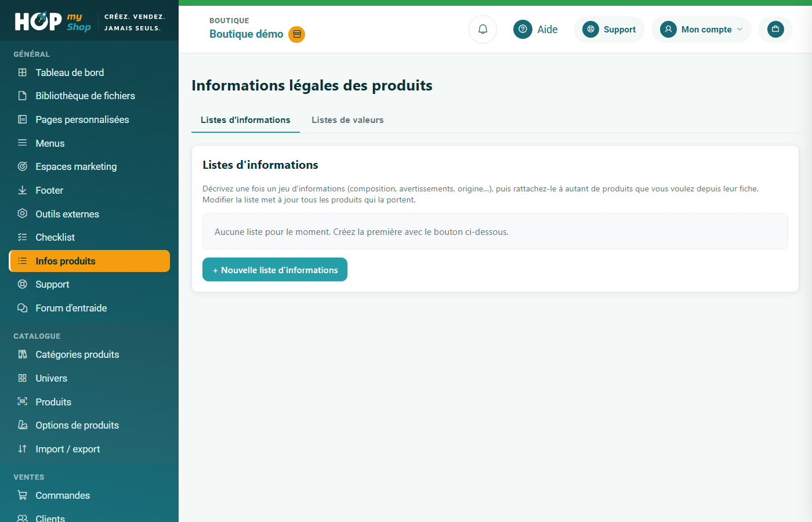Screen dimensions: 812x522
Task: Create a Nouvelle liste d'informations
Action: pyautogui.click(x=275, y=270)
